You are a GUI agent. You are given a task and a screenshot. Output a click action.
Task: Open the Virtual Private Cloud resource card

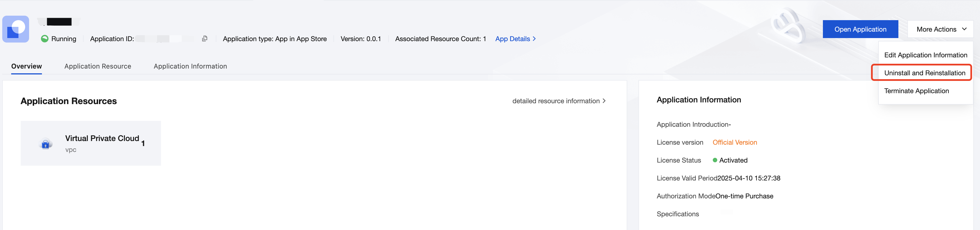[x=91, y=143]
